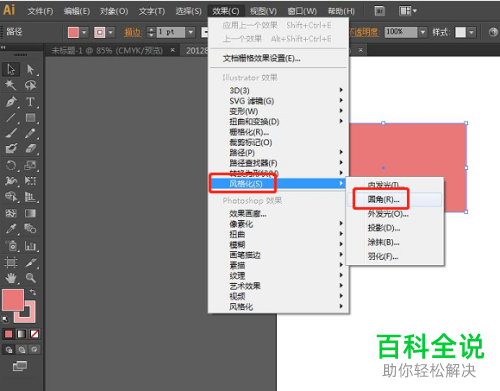500x391 pixels.
Task: Select the Rotate tool
Action: pos(11,165)
